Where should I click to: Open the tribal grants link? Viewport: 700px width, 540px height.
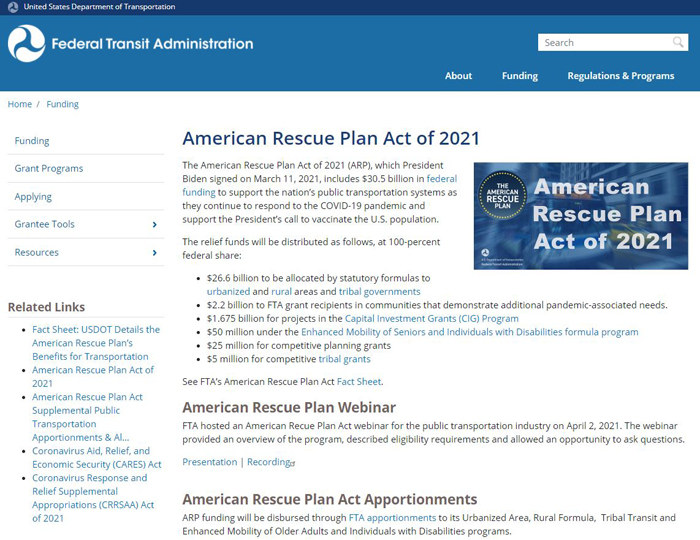point(344,359)
